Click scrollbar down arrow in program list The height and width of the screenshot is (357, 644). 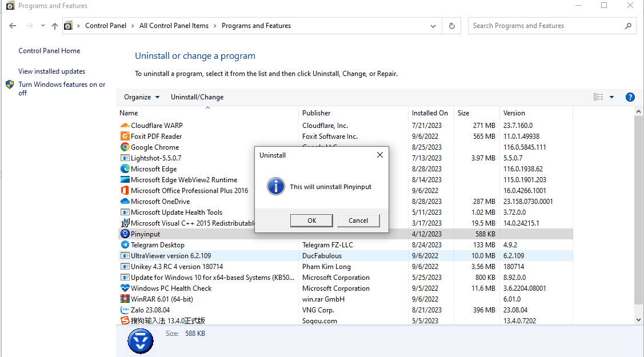click(x=638, y=320)
